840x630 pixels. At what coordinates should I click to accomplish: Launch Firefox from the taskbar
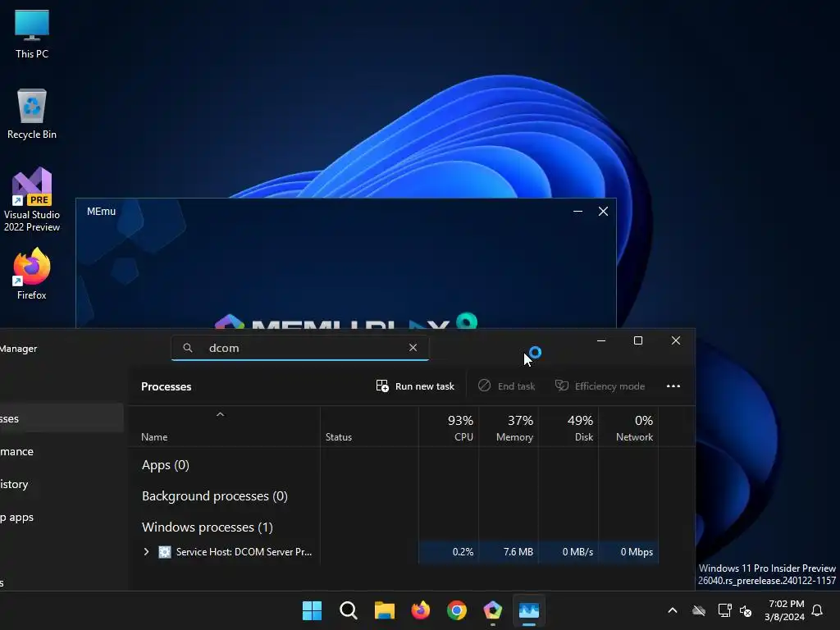[421, 610]
